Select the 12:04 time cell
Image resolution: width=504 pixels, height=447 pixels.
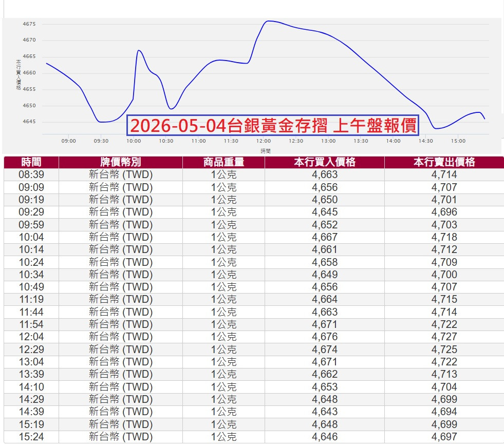click(x=31, y=337)
